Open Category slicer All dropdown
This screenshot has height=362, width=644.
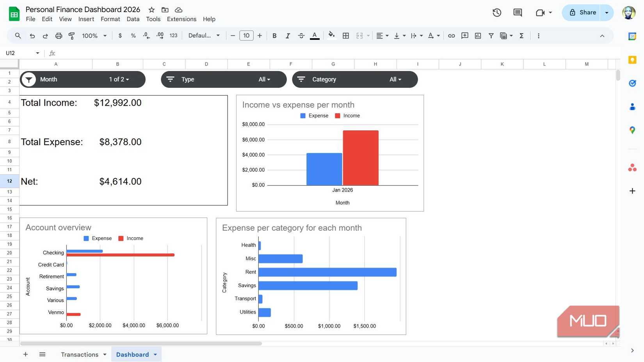click(395, 80)
